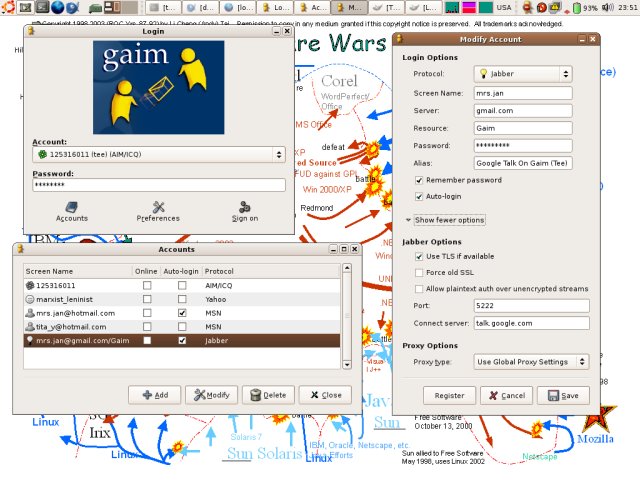Image resolution: width=640 pixels, height=480 pixels.
Task: Toggle Auto-login for marxist_leninist
Action: 182,299
